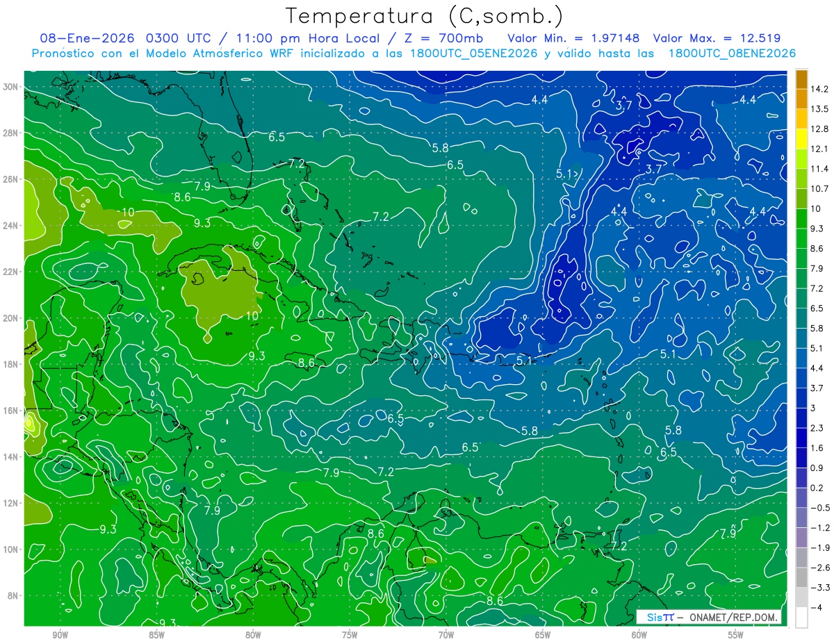Click the '26N' latitude axis label

pyautogui.click(x=12, y=179)
